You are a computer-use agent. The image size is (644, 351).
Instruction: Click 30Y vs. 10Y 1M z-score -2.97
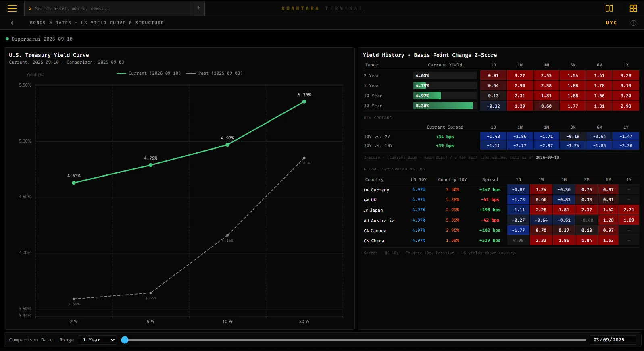[546, 145]
